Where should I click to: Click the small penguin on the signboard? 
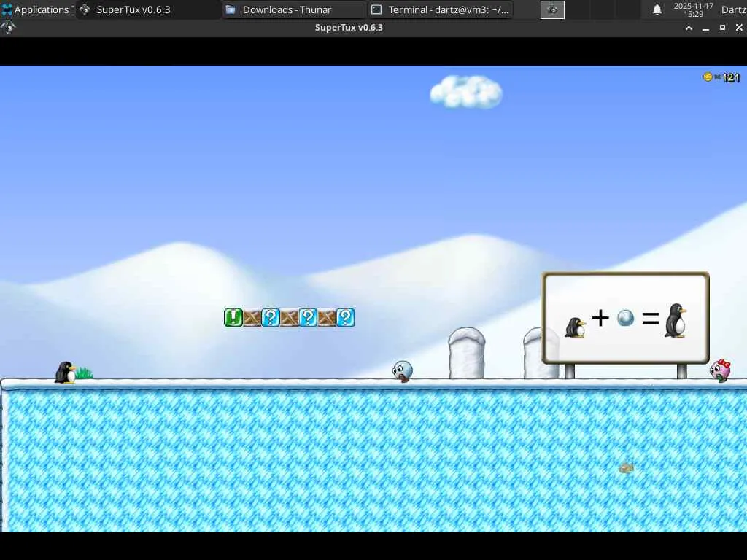pyautogui.click(x=576, y=327)
